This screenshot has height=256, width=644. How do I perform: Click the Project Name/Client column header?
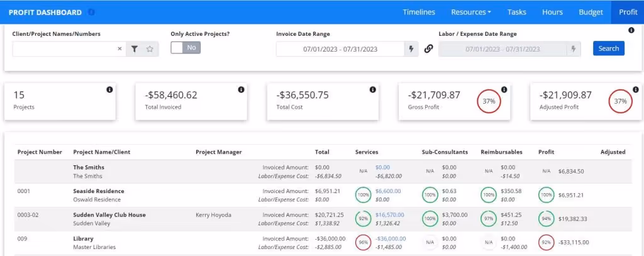101,152
